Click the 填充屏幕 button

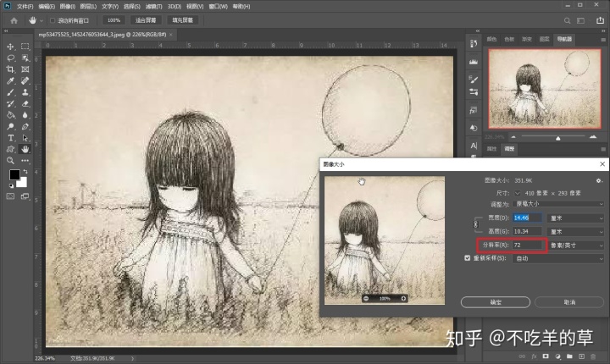(x=182, y=20)
